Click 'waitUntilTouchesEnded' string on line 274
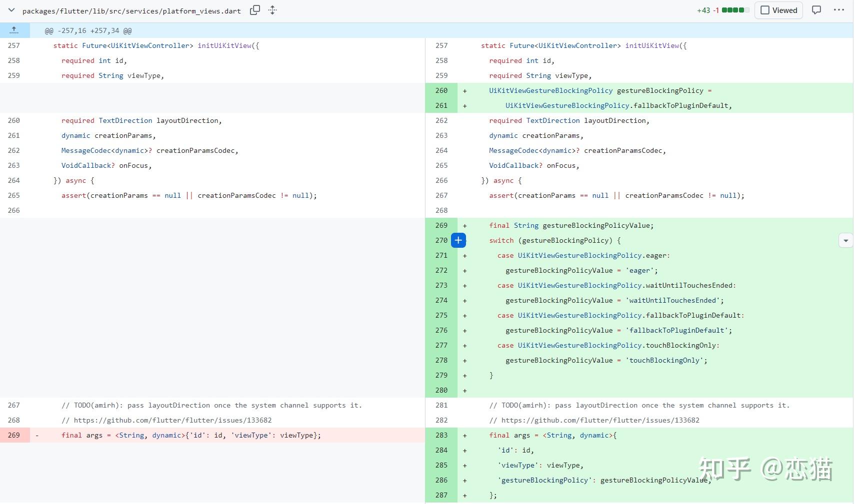The image size is (855, 504). tap(673, 300)
